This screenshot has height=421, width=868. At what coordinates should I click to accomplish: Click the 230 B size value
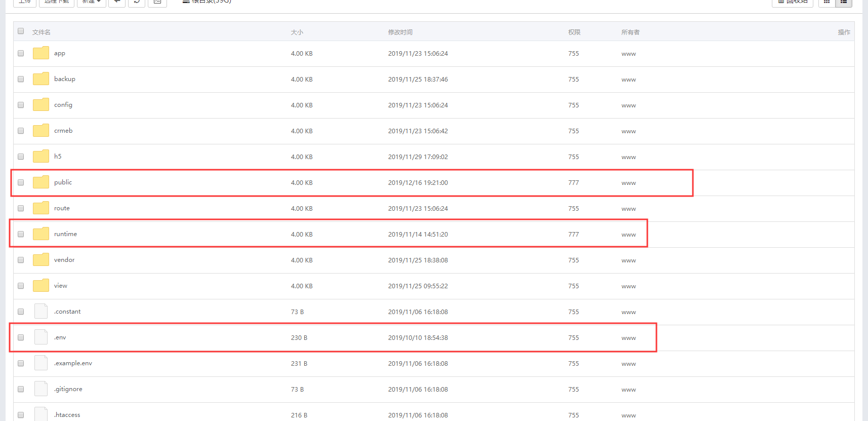coord(299,338)
